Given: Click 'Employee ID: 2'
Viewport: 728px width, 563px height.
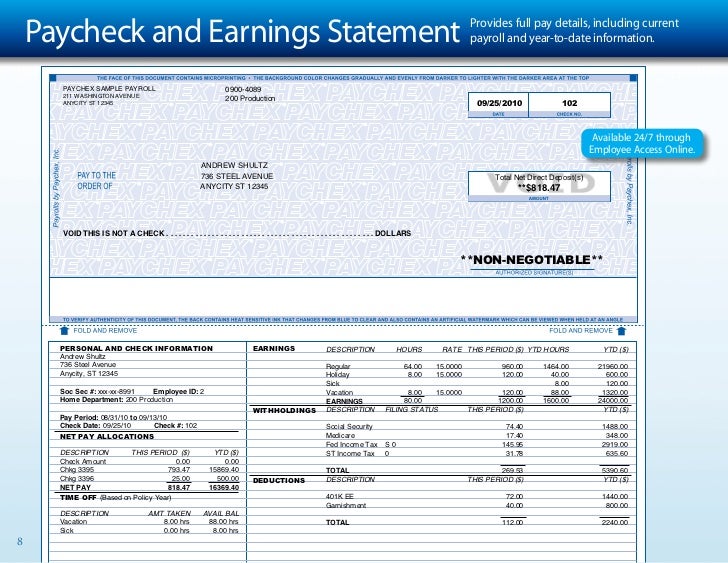Looking at the screenshot, I should pos(178,391).
